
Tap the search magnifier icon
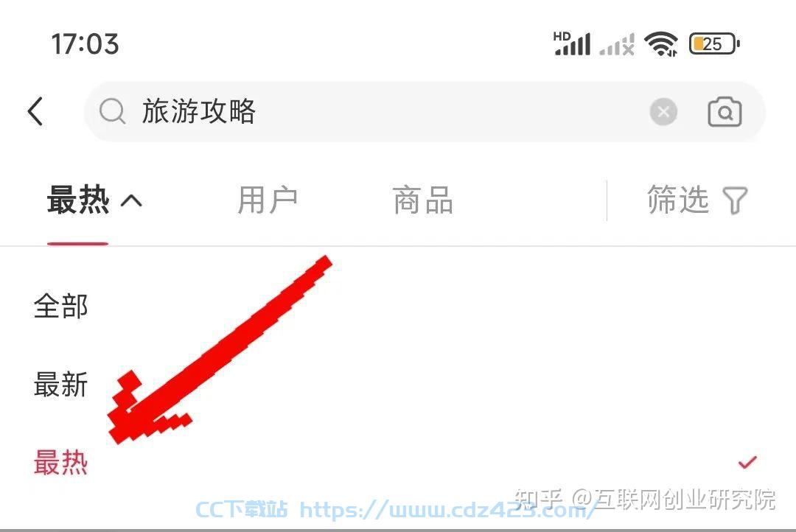click(x=112, y=111)
